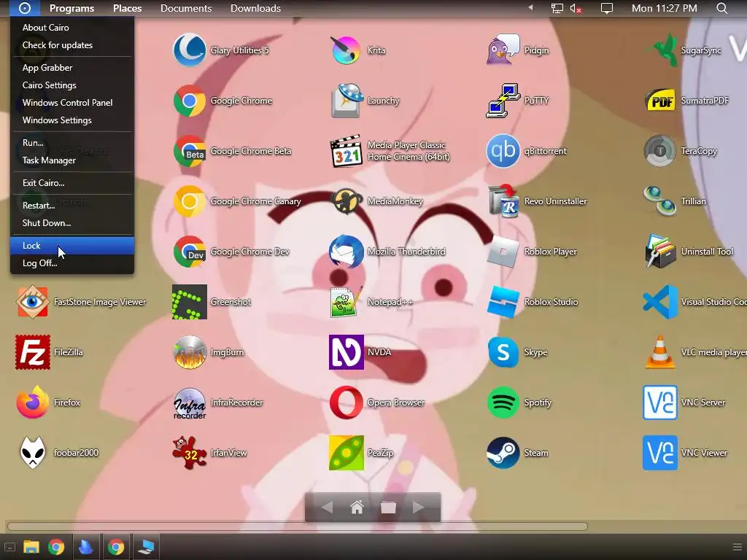Choose Shut Down... menu entry
747x560 pixels.
72,223
